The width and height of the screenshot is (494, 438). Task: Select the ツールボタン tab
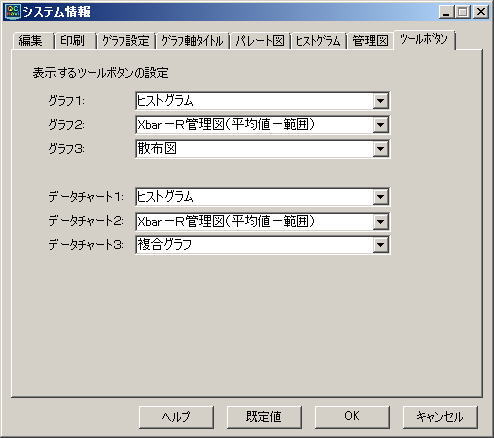pyautogui.click(x=424, y=40)
